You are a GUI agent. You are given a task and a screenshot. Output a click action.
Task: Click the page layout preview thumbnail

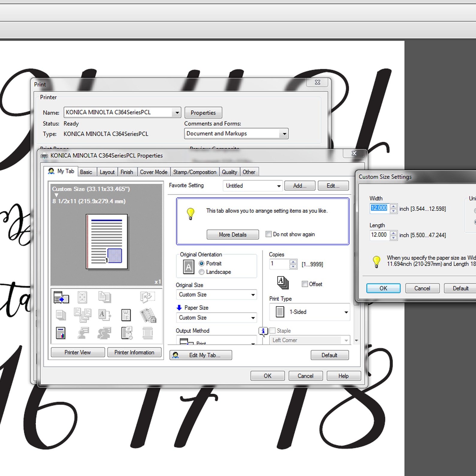(x=107, y=242)
